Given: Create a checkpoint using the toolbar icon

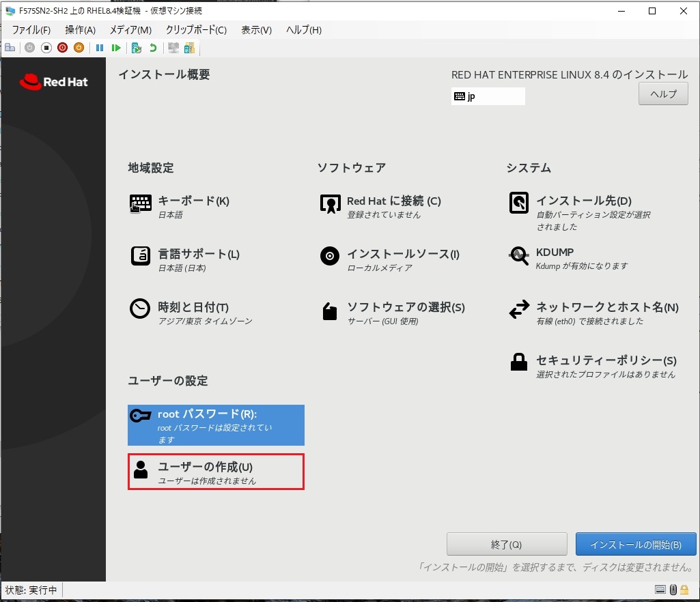Looking at the screenshot, I should click(137, 48).
